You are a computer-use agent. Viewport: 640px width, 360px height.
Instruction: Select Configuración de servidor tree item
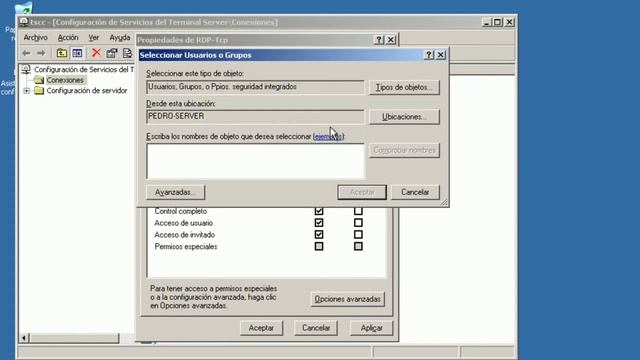[87, 91]
